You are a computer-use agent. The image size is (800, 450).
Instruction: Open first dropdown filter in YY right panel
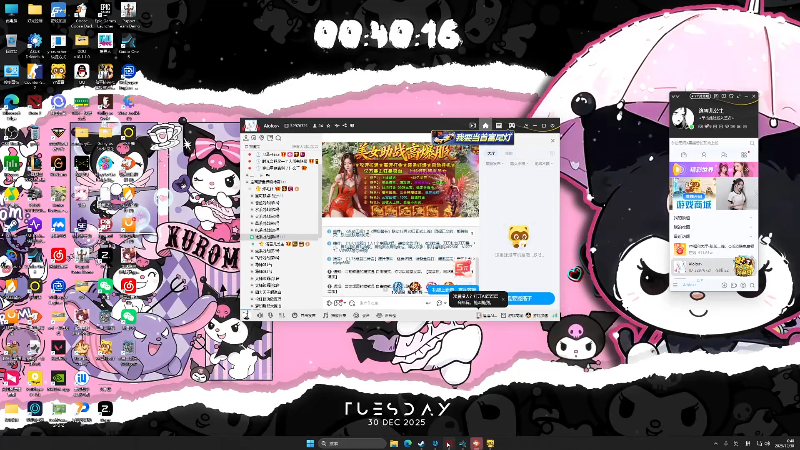point(494,164)
